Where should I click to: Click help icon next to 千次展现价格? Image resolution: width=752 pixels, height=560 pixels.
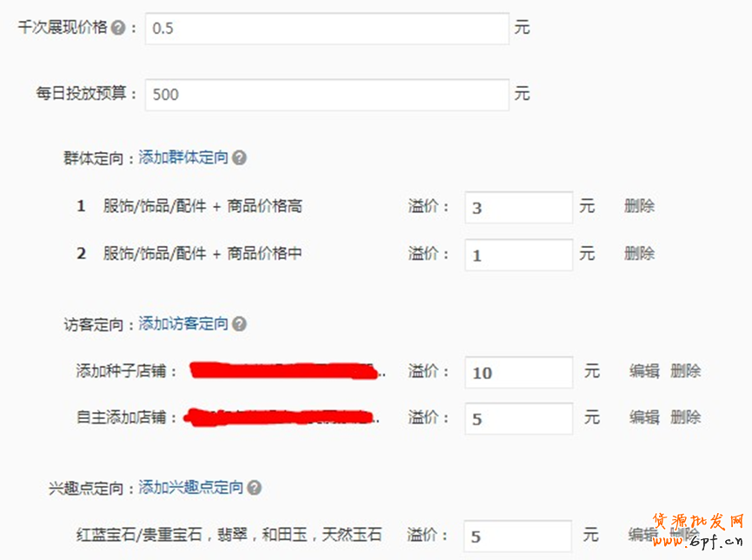point(118,28)
